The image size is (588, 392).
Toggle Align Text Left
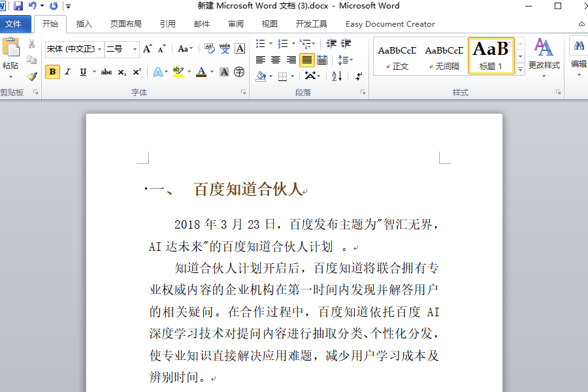(x=261, y=60)
